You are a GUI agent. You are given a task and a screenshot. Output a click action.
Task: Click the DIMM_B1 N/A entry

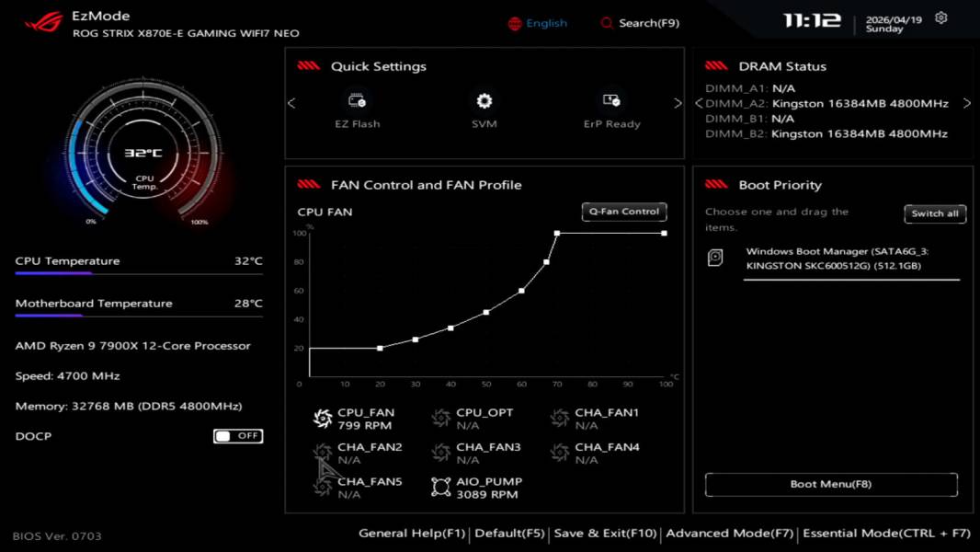coord(749,119)
